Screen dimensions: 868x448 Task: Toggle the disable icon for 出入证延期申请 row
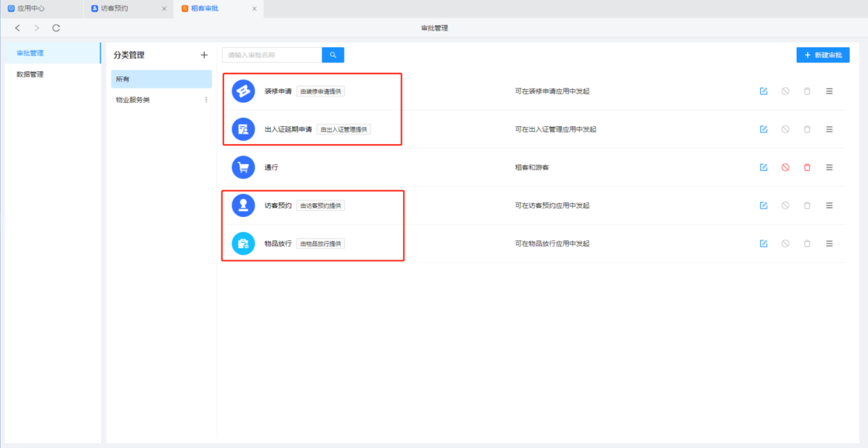(785, 129)
